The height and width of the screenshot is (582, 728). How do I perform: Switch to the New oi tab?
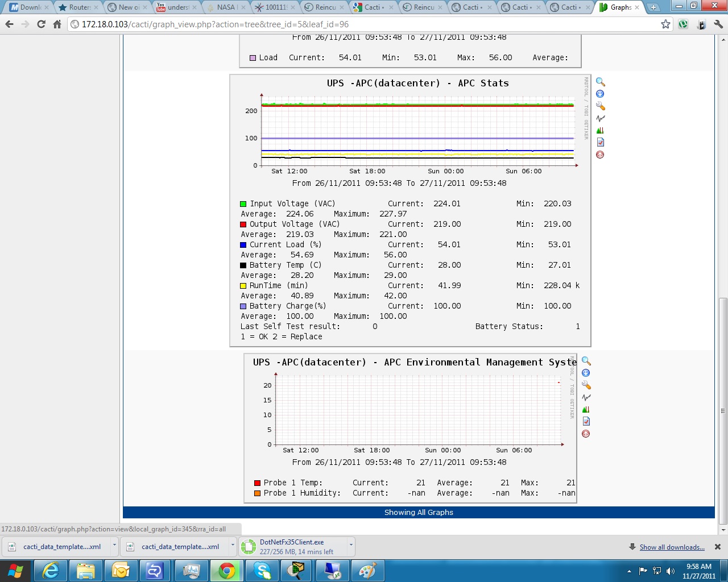tap(128, 7)
